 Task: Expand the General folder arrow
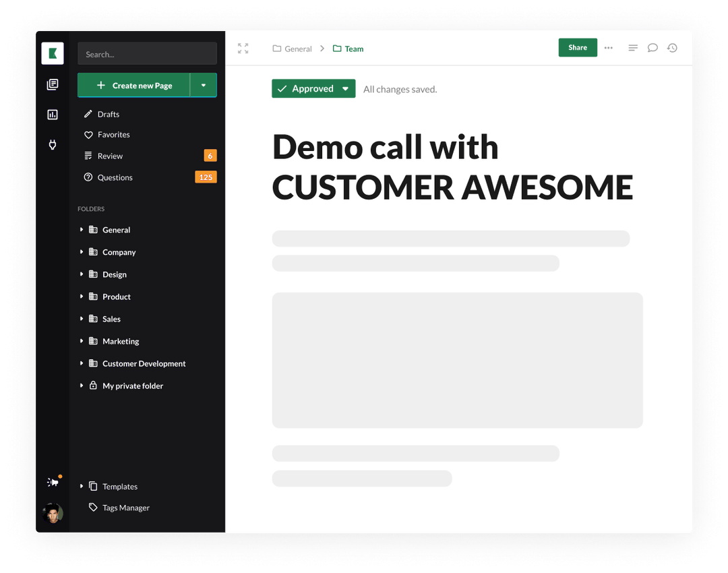82,229
